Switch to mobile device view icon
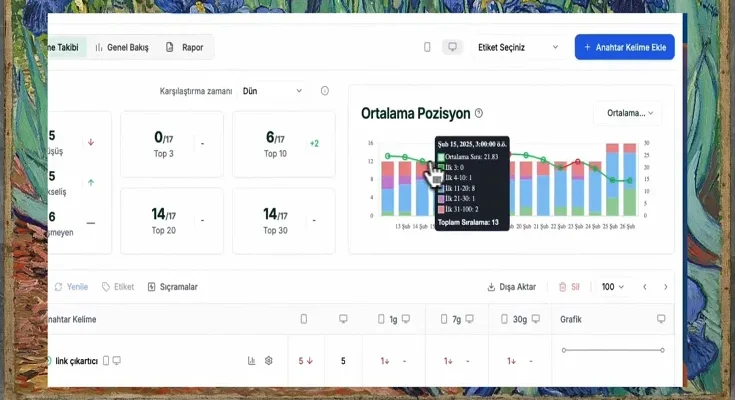The image size is (735, 400). point(428,47)
